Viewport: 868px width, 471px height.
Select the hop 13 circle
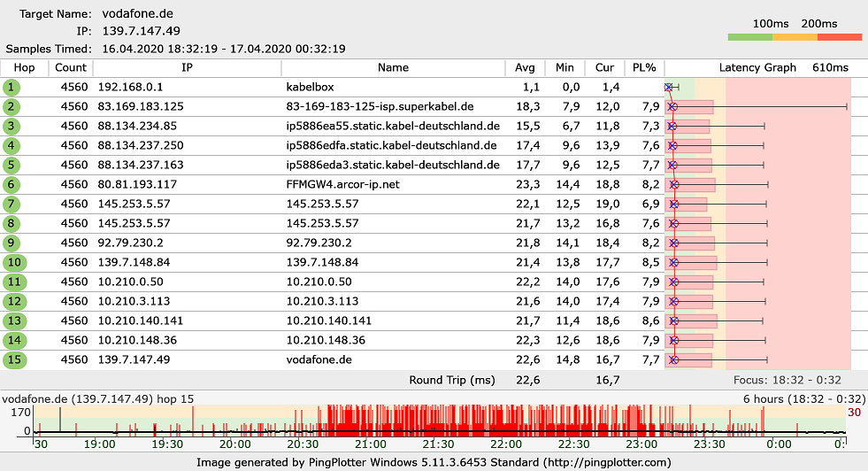[14, 320]
